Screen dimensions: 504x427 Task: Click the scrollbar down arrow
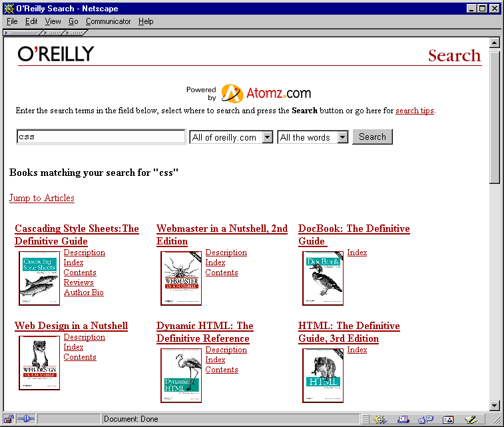tap(495, 406)
